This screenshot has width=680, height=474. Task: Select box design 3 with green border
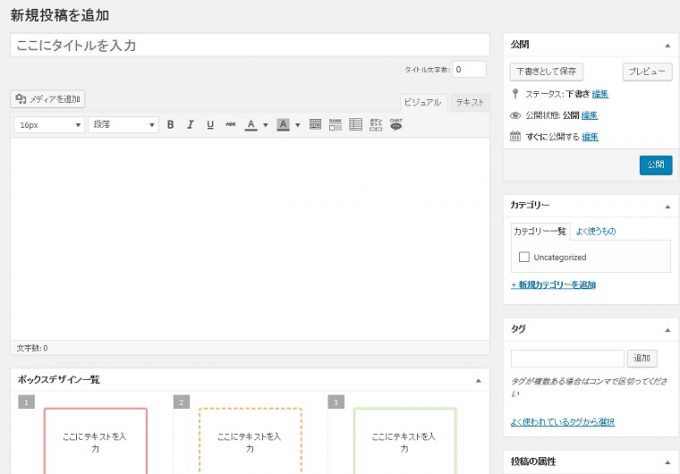405,441
